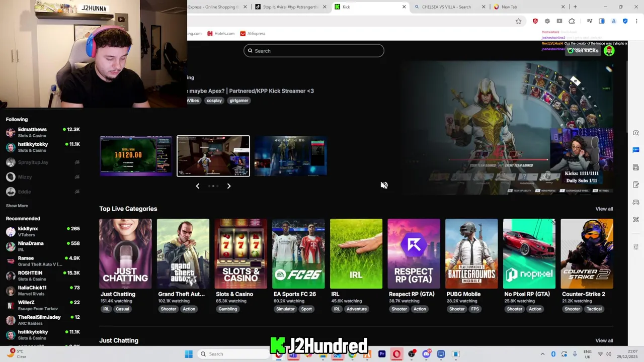Image resolution: width=644 pixels, height=362 pixels.
Task: Open offline followed channel SprayitupJay
Action: (43, 162)
